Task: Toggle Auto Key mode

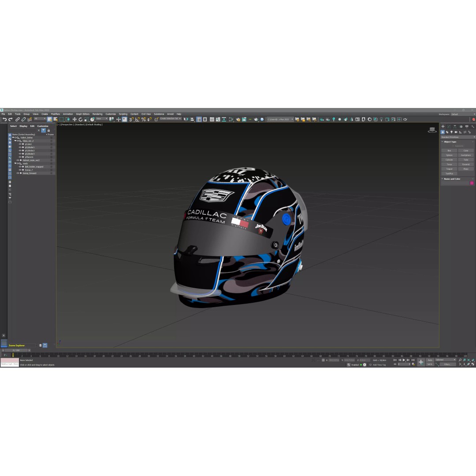Action: 430,360
